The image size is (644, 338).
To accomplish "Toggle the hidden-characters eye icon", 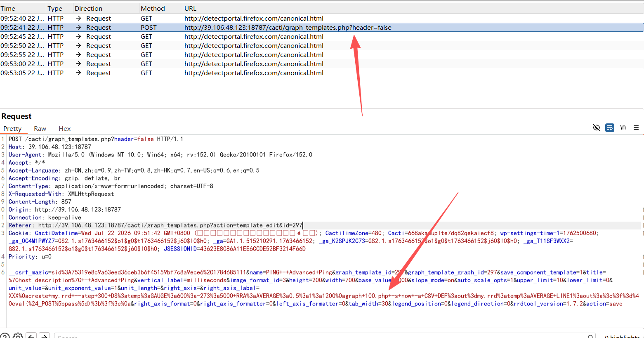I will [x=596, y=128].
